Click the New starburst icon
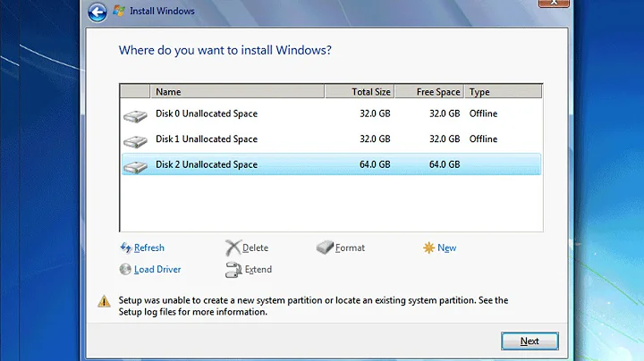The width and height of the screenshot is (644, 361). 428,248
